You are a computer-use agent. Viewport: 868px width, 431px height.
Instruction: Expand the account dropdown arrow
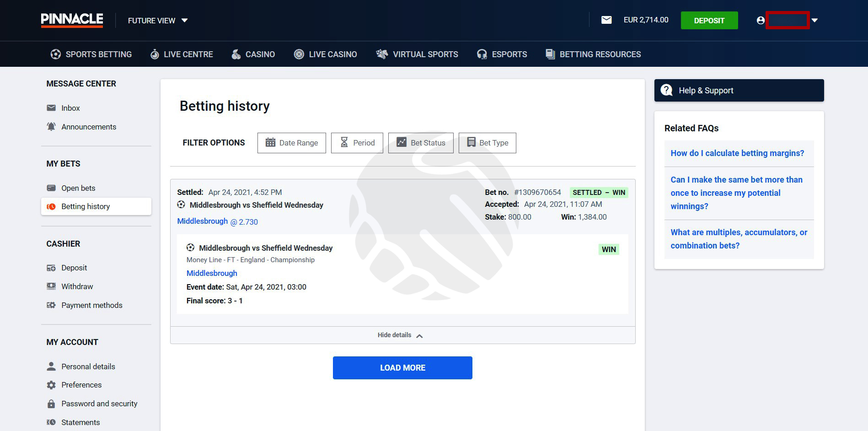click(814, 21)
